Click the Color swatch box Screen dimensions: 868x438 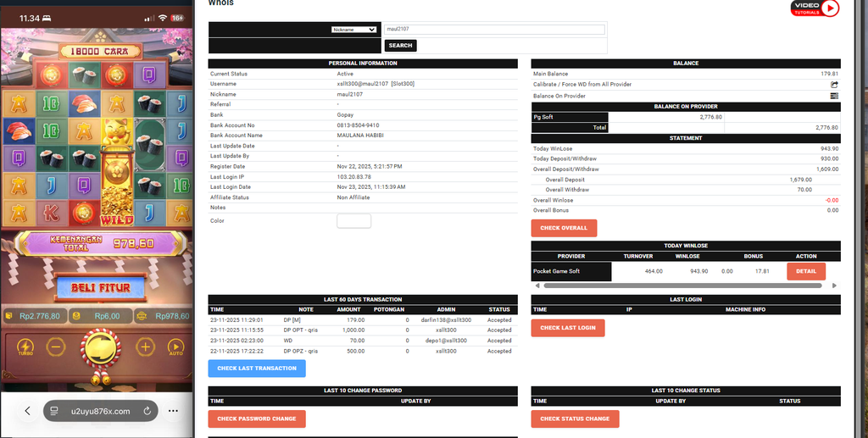pyautogui.click(x=353, y=220)
